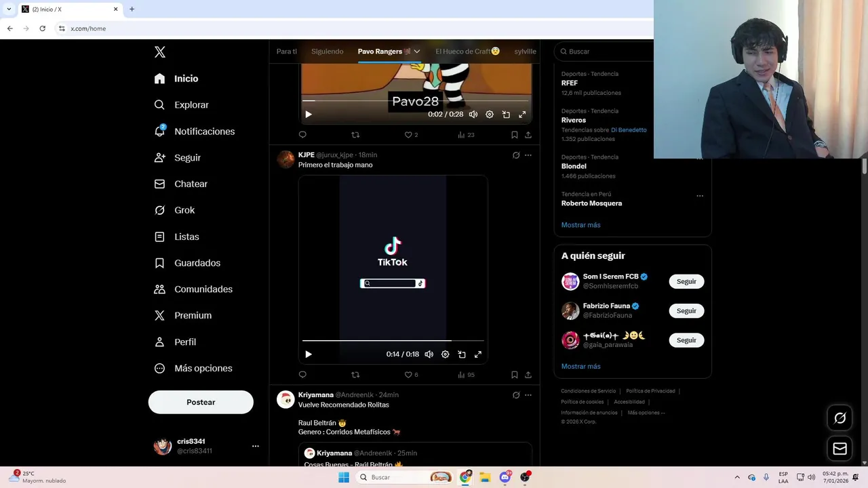Share the Pavo28 video post

(528, 135)
